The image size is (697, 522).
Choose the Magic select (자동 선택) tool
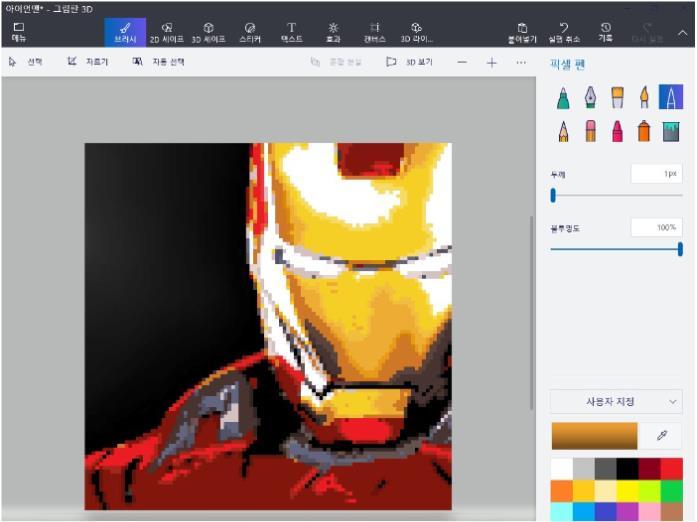click(x=159, y=62)
